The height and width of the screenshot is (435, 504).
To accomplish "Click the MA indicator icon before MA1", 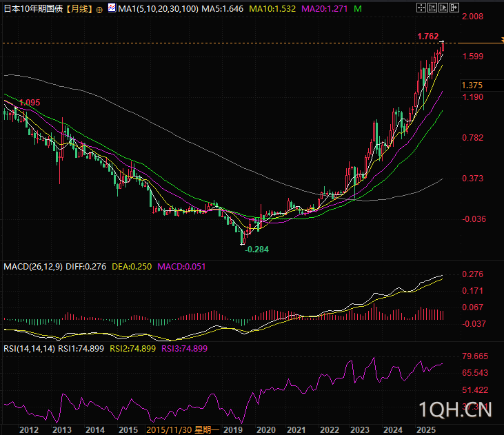I will (112, 10).
